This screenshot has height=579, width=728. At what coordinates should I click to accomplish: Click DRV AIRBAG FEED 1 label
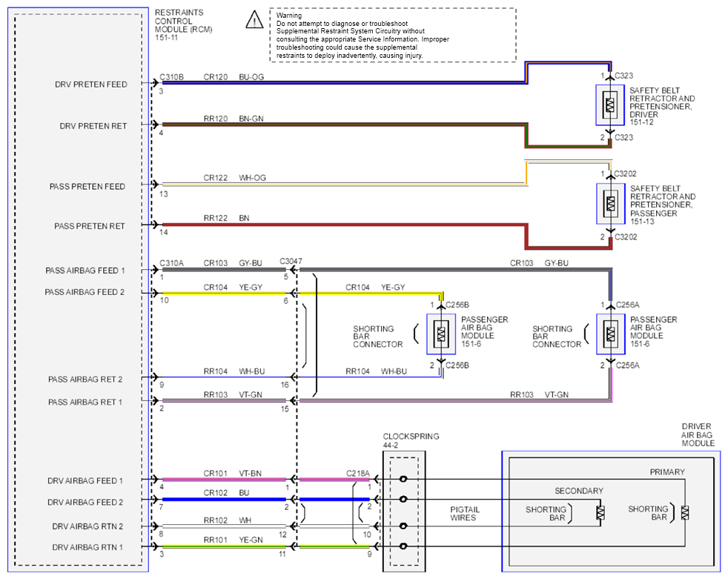coord(85,481)
